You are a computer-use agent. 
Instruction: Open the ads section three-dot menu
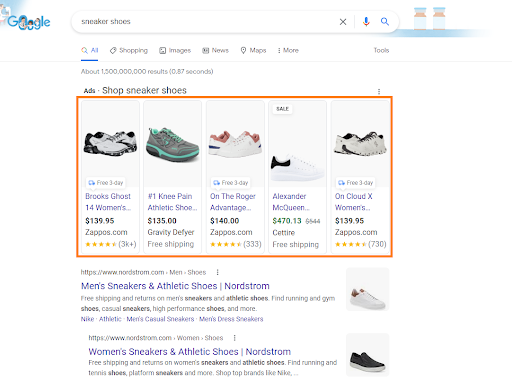379,91
